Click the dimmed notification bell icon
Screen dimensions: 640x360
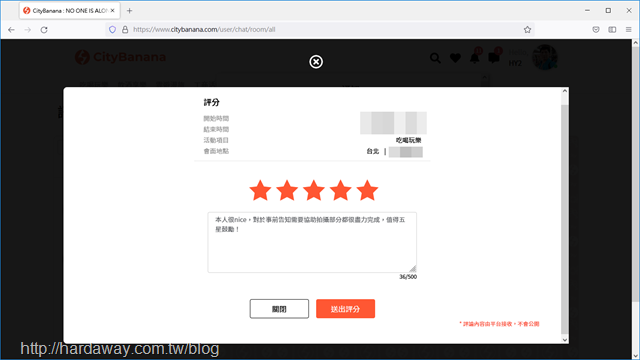474,58
